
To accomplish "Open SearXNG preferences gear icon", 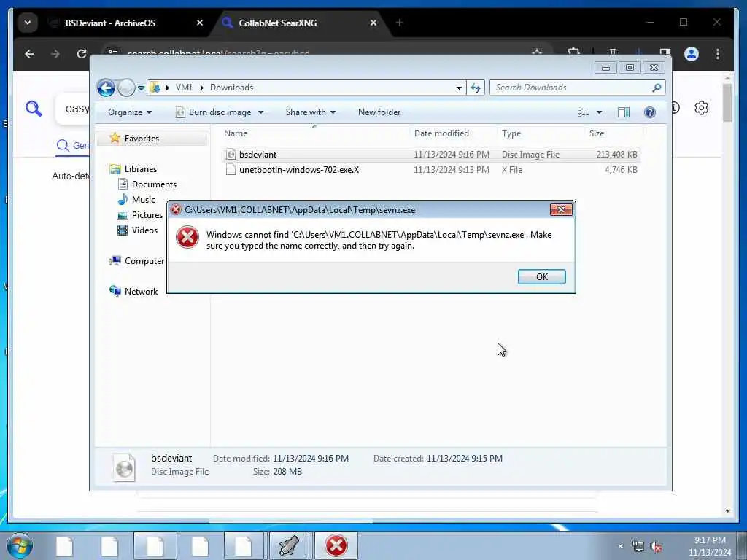I will (701, 108).
